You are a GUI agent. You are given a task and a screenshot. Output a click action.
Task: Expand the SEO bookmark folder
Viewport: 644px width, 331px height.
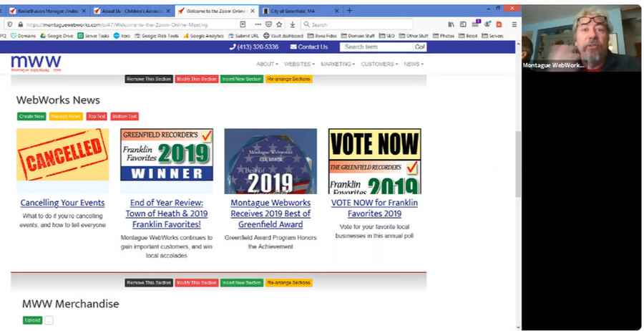tap(386, 36)
